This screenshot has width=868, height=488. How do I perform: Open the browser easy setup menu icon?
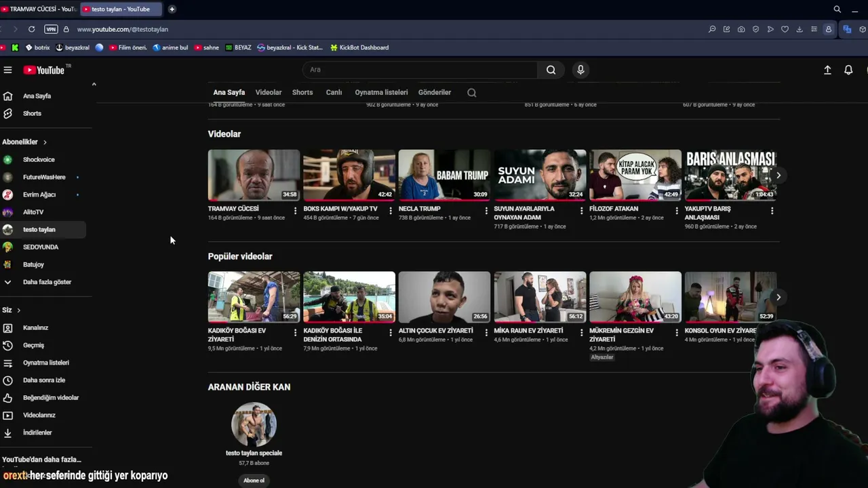[x=814, y=29]
